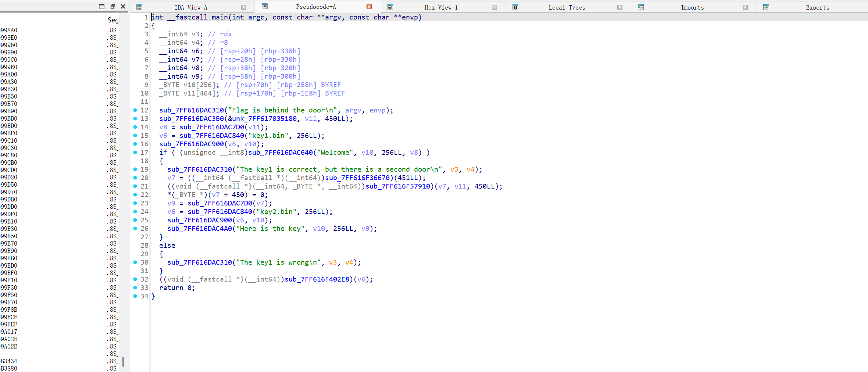
Task: Toggle breakpoint dot on line 14
Action: [135, 127]
